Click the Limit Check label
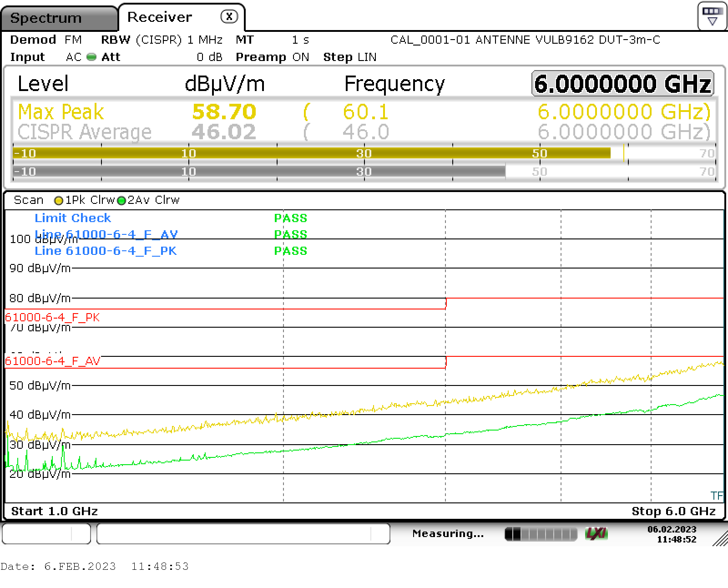This screenshot has width=728, height=588. click(73, 218)
